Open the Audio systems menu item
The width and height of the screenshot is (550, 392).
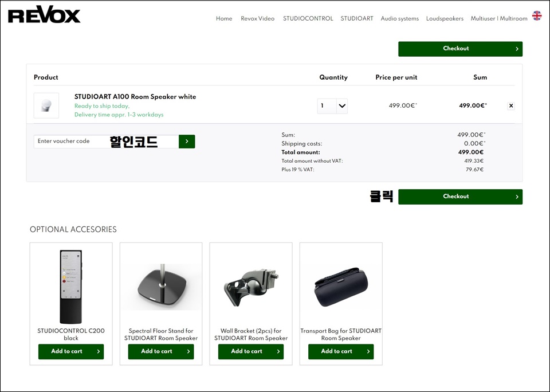400,18
